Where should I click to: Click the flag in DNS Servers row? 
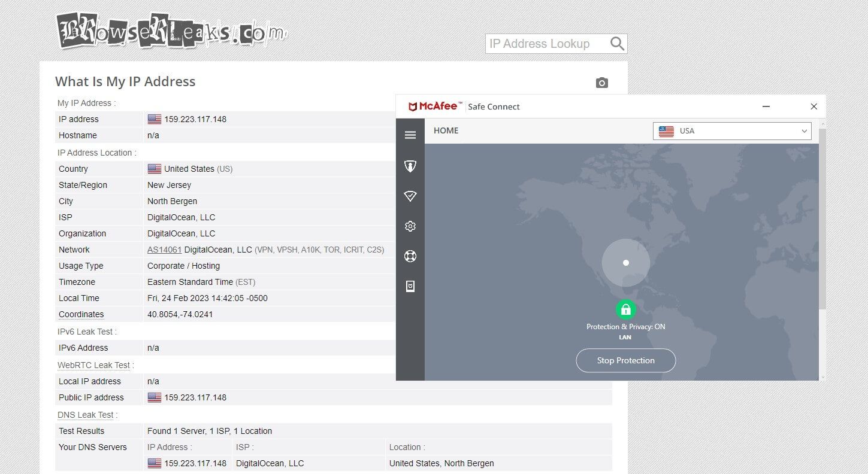click(x=155, y=463)
